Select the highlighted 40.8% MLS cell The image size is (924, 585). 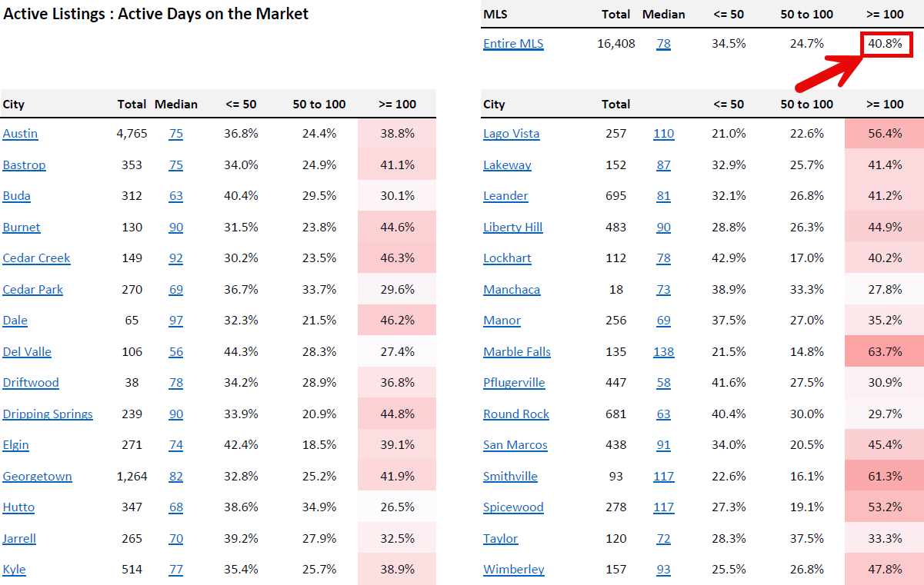(x=885, y=44)
